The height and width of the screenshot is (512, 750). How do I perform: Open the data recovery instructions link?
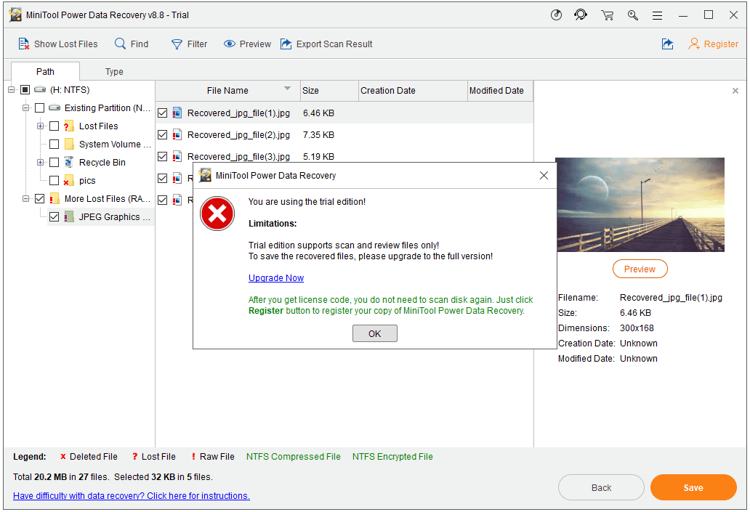tap(132, 496)
